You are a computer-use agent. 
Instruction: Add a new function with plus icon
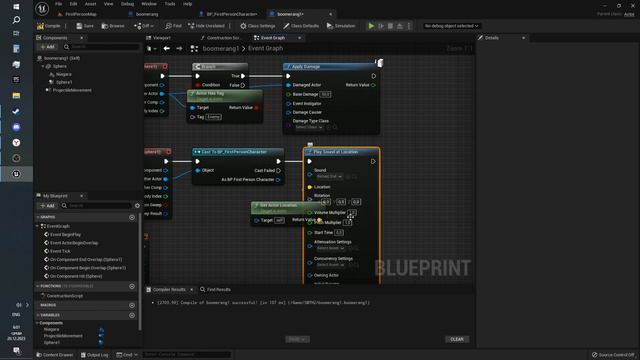132,286
